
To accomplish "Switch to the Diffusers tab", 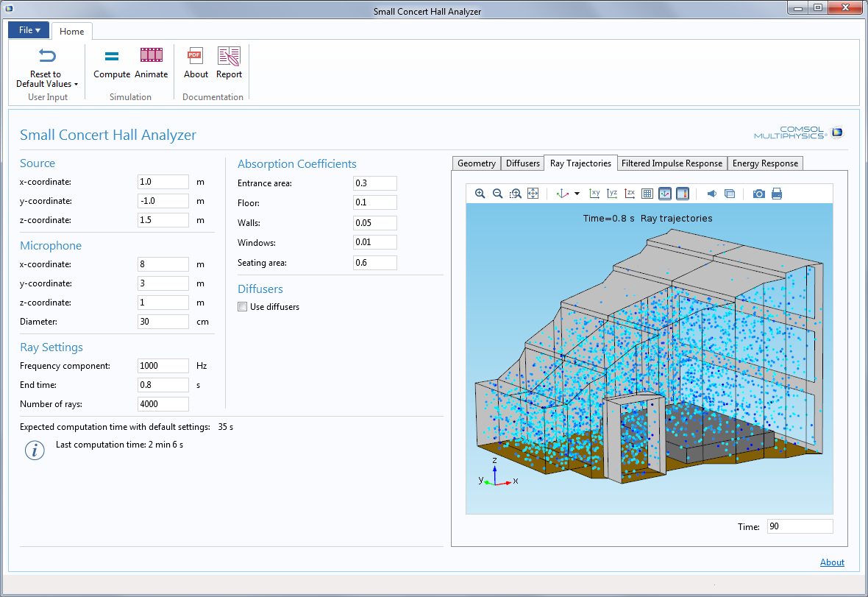I will pos(522,163).
